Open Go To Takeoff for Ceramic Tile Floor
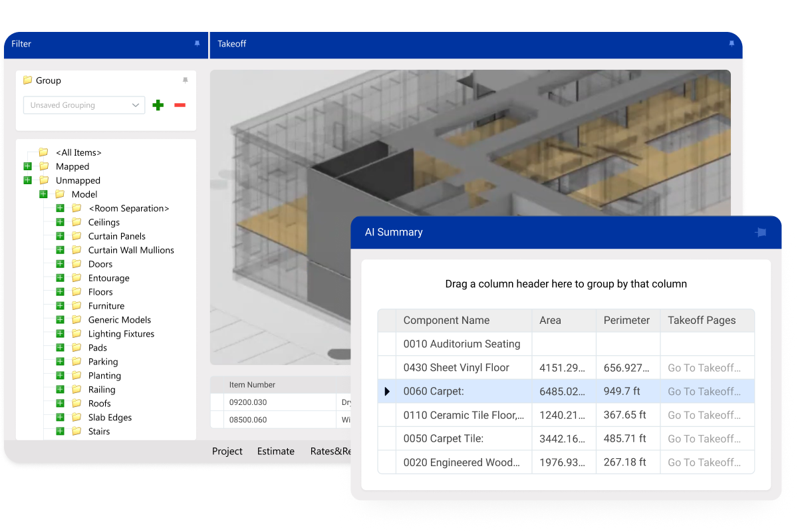The height and width of the screenshot is (532, 798). tap(704, 415)
